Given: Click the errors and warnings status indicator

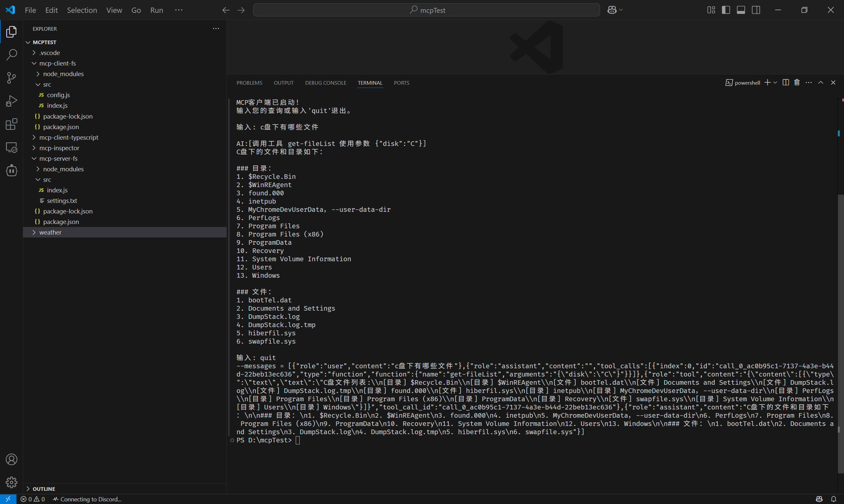Looking at the screenshot, I should tap(33, 499).
